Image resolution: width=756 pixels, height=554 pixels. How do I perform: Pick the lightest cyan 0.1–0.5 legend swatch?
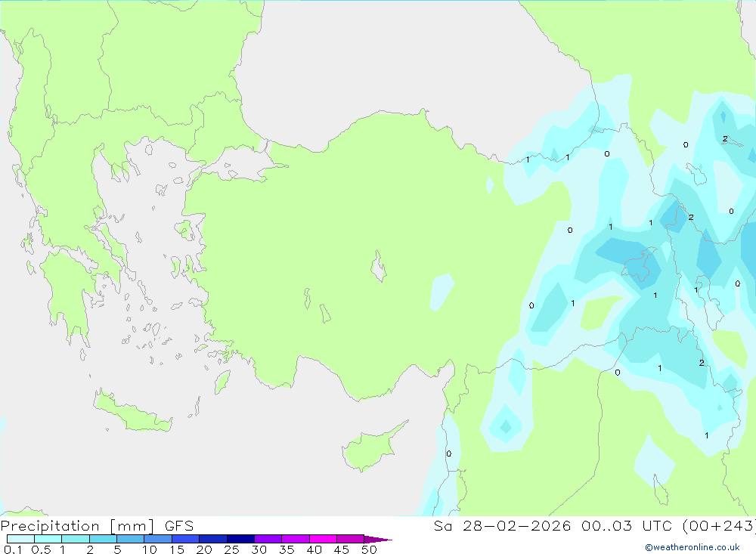tap(20, 539)
